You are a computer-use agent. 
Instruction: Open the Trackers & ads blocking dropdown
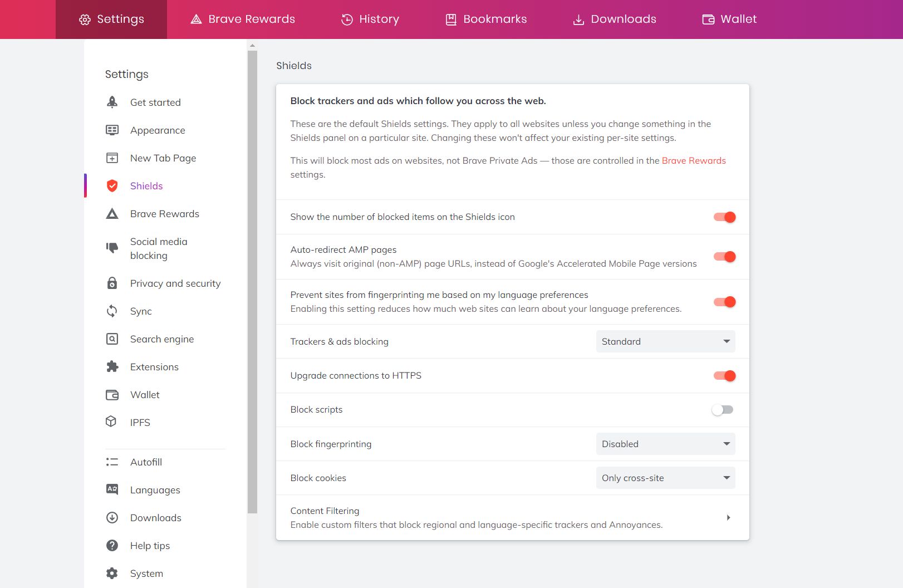(x=665, y=341)
